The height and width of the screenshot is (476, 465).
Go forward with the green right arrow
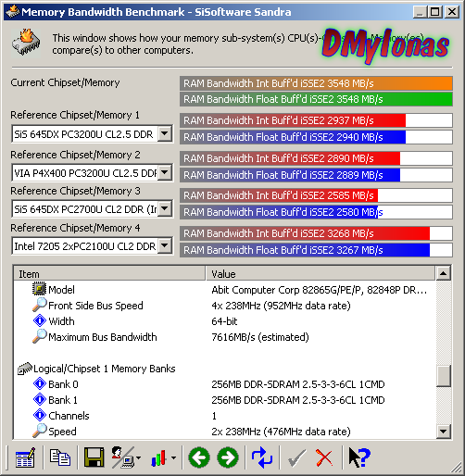coord(228,457)
